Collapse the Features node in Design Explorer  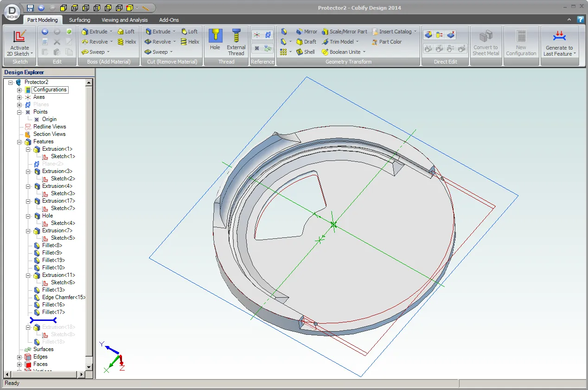19,141
